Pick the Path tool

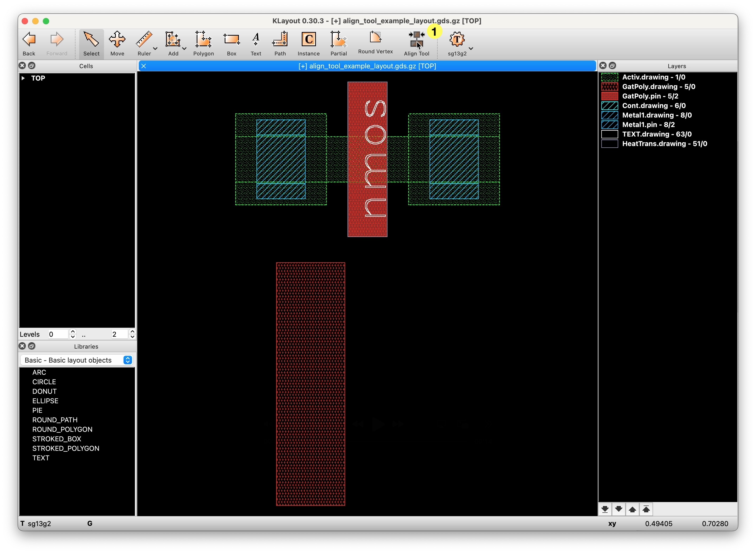click(x=280, y=40)
